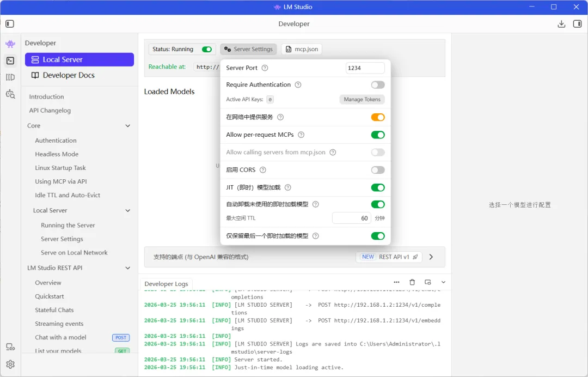Click help icon beside 仅保留最后一个即时加载的模型
Image resolution: width=588 pixels, height=377 pixels.
(x=316, y=236)
